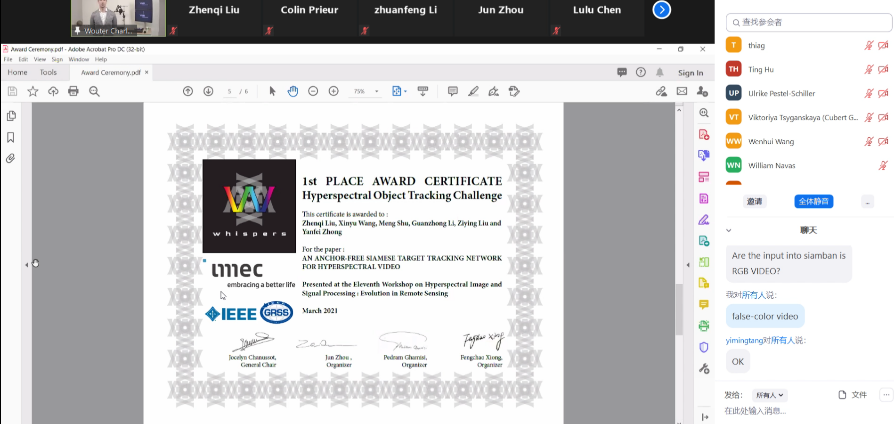Screen dimensions: 894x424
Task: Click the Print icon in Acrobat toolbar
Action: click(73, 91)
